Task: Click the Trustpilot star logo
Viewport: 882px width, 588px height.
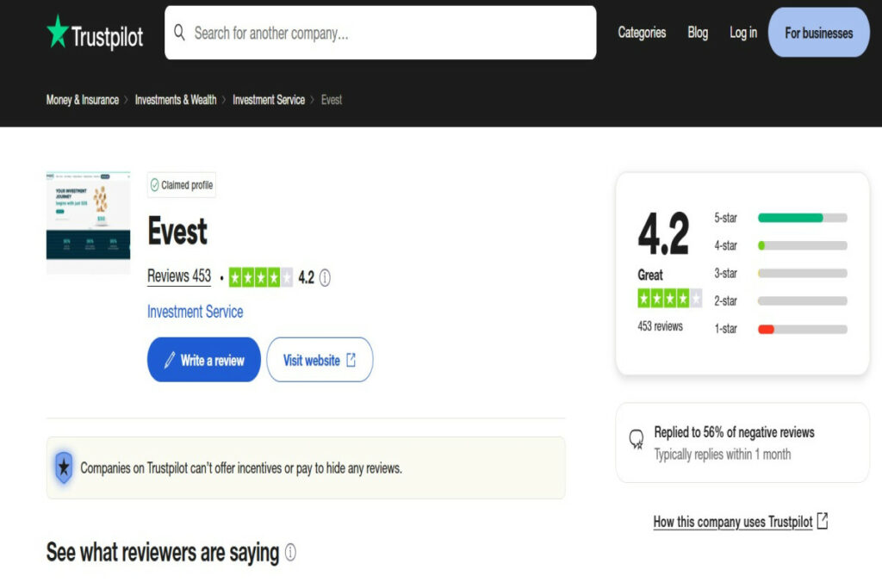Action: pos(58,32)
